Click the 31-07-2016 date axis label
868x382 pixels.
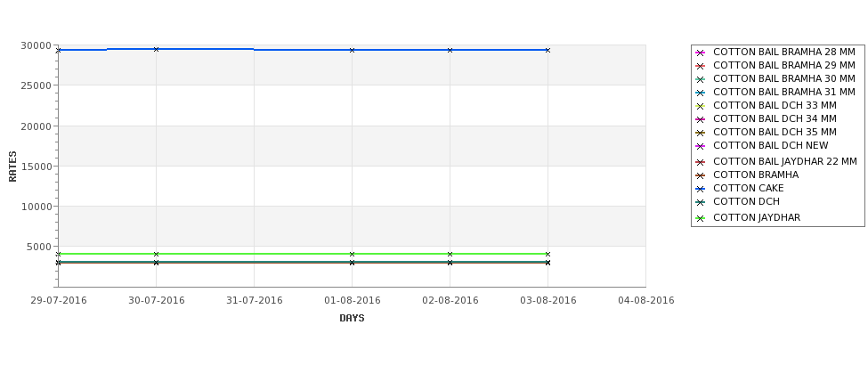(254, 301)
